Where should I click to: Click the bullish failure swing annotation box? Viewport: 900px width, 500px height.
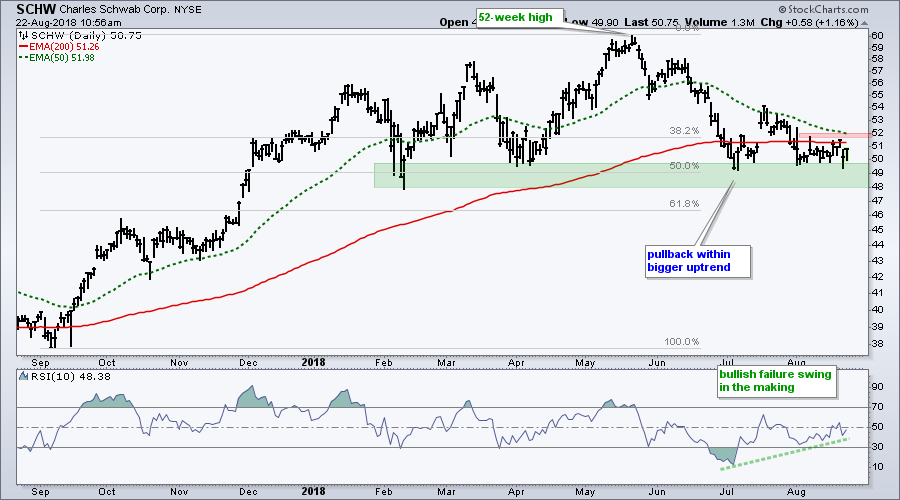(777, 381)
